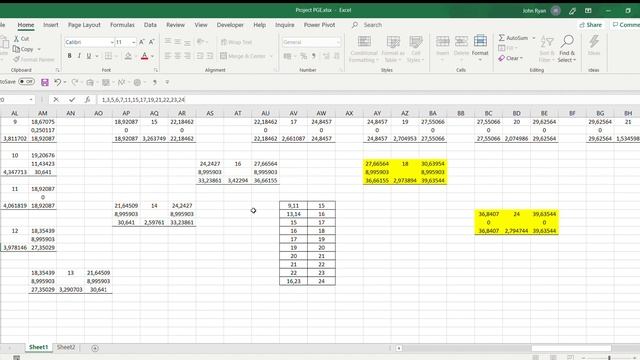Open the Formulas ribbon tab
This screenshot has width=640, height=360.
pyautogui.click(x=122, y=25)
